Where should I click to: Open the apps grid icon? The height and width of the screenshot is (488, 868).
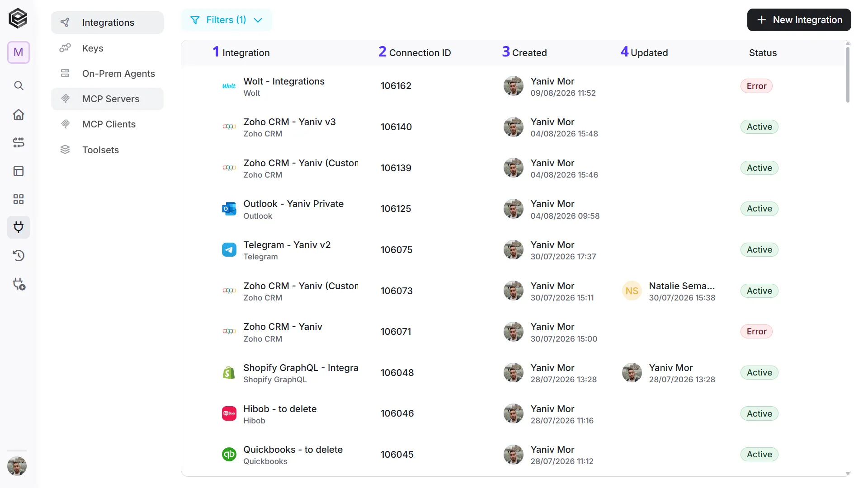(x=19, y=199)
